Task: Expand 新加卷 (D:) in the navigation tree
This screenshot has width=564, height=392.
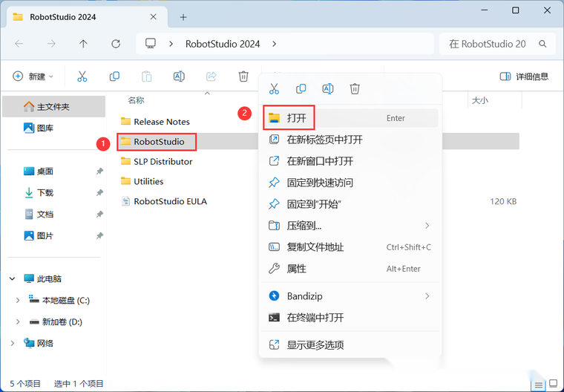Action: [x=18, y=321]
